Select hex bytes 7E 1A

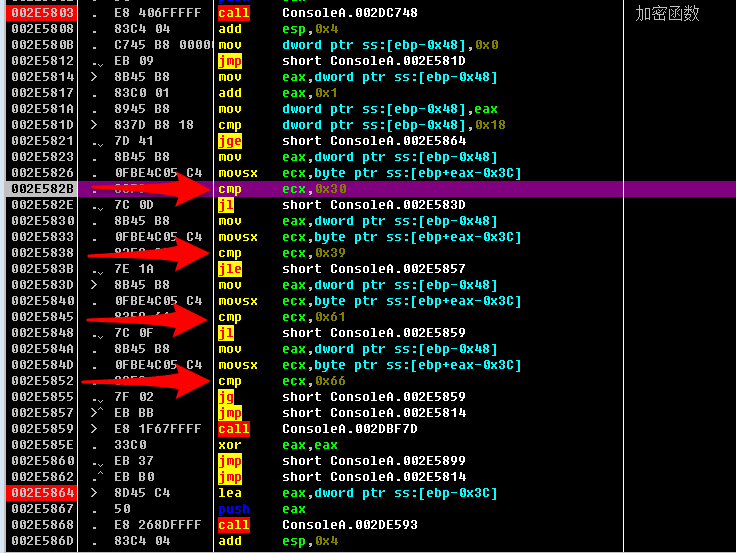pyautogui.click(x=134, y=269)
